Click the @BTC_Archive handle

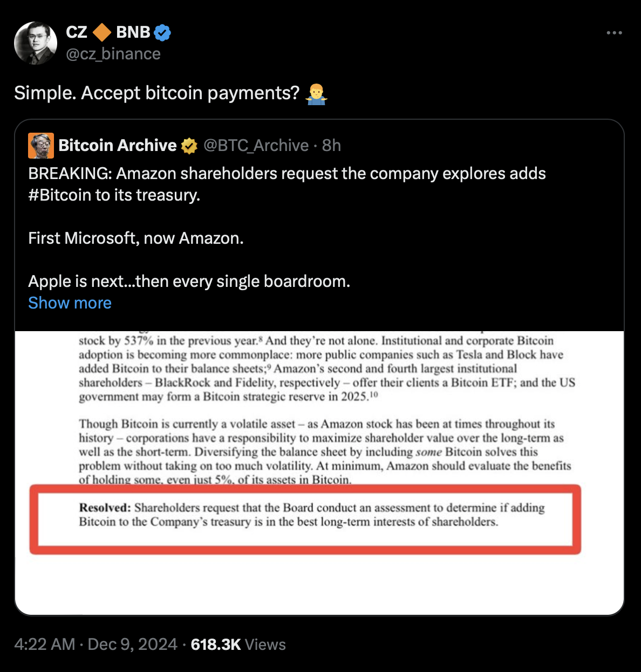[256, 146]
